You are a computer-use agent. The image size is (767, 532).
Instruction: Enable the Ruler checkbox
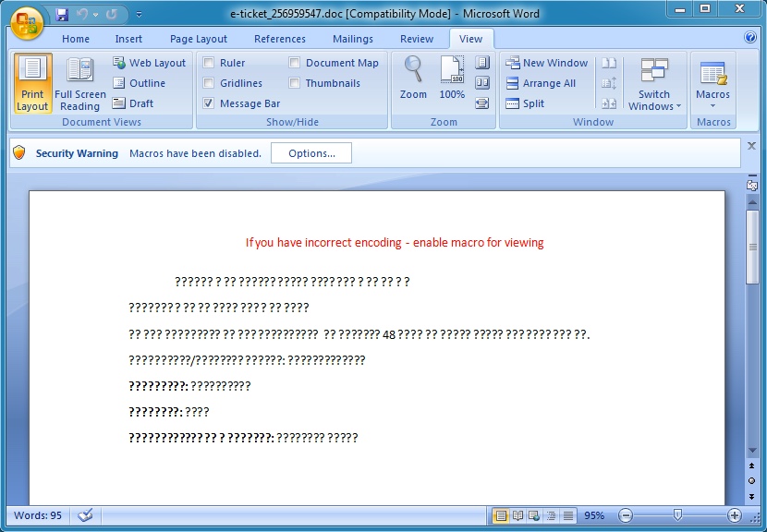[x=209, y=63]
